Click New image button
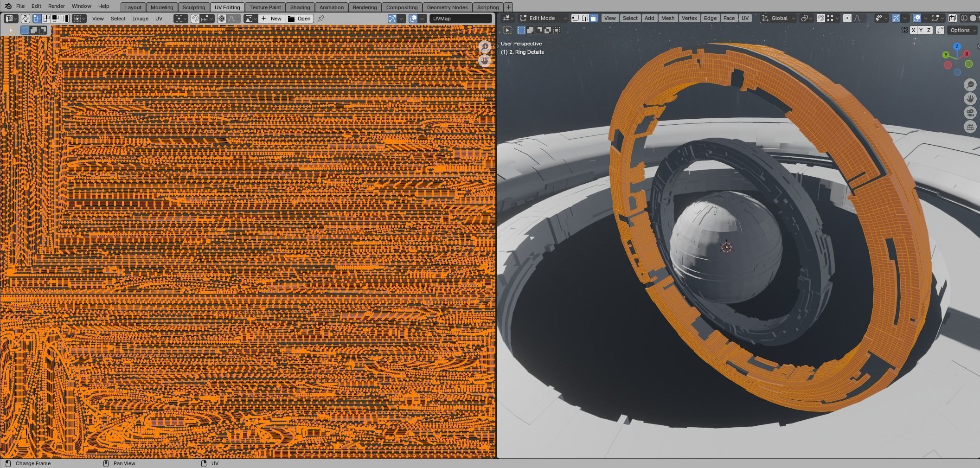Screen dimensions: 980x468 click(272, 19)
